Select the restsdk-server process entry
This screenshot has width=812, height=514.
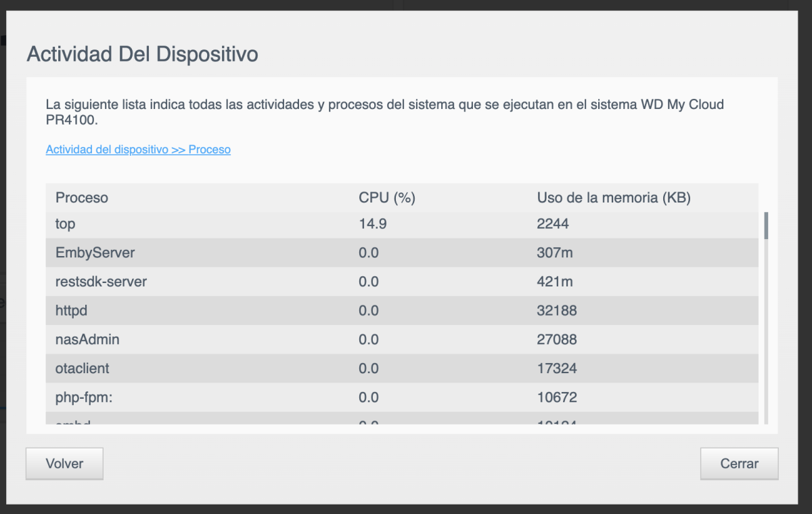tap(101, 282)
